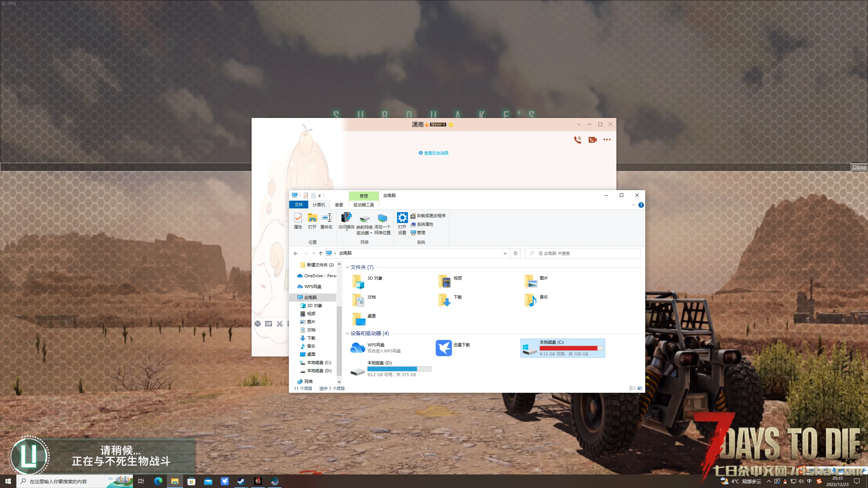This screenshot has height=488, width=868.
Task: Switch to details view in status bar
Action: coord(632,388)
